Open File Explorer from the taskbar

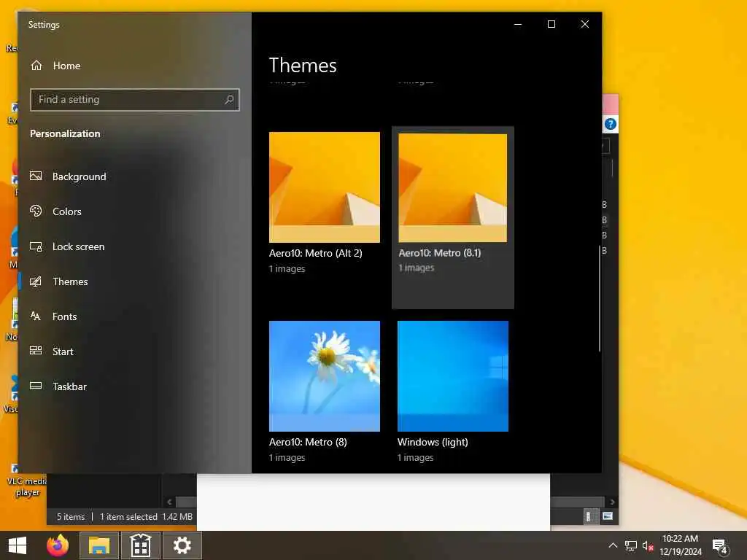pos(99,545)
